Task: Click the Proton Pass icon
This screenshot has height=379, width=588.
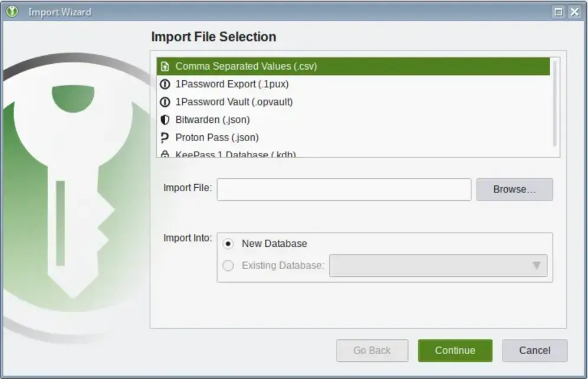Action: [x=165, y=138]
